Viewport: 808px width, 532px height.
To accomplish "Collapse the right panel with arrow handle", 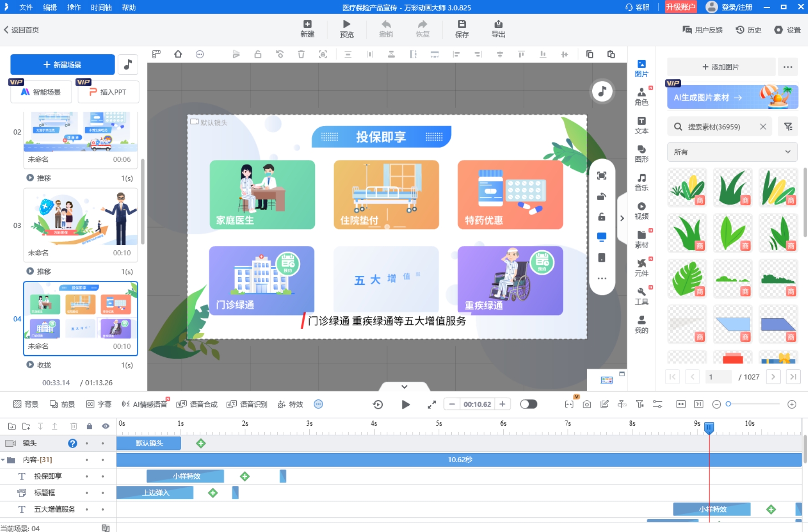I will pos(622,218).
